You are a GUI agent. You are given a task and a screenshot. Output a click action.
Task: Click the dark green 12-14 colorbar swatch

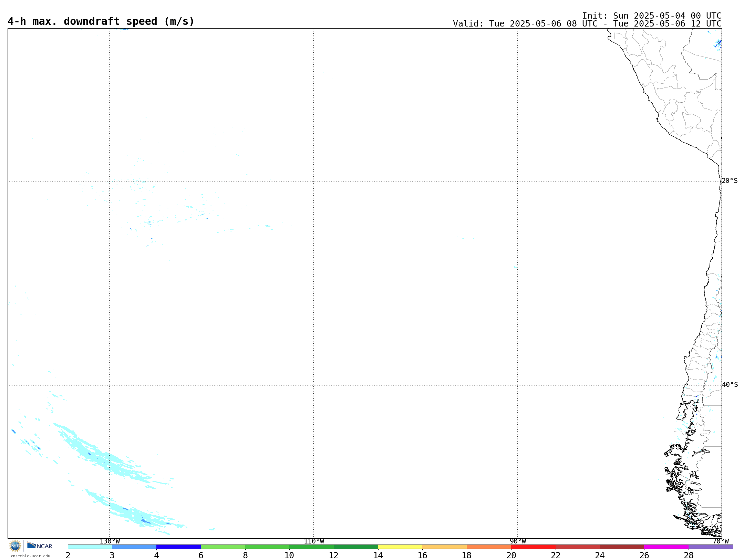click(x=356, y=547)
